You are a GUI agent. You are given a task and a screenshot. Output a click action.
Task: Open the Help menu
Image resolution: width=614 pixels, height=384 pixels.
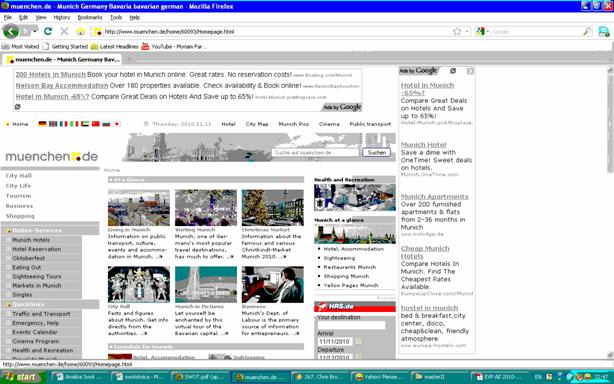pyautogui.click(x=135, y=17)
